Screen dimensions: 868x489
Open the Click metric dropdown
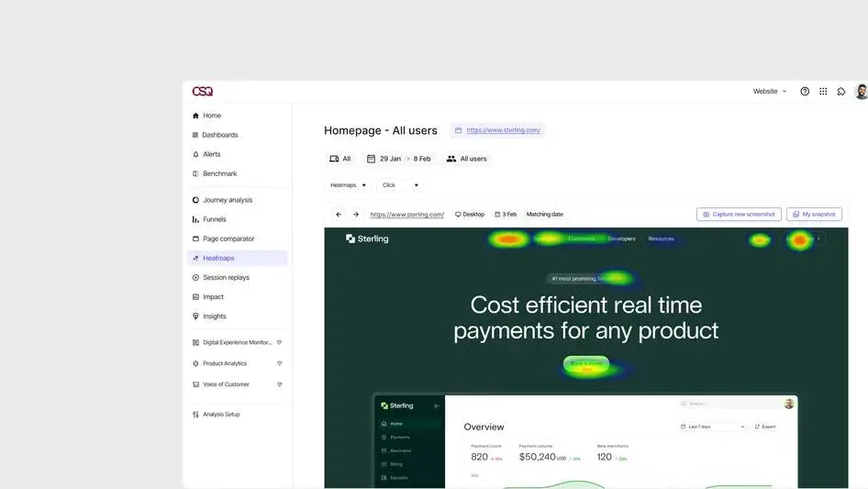[400, 185]
